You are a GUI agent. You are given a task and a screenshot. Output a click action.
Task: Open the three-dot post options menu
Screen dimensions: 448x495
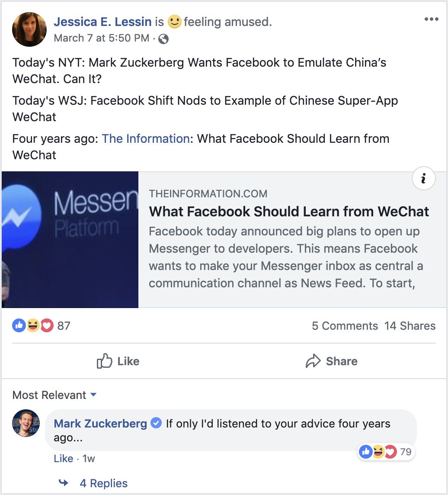click(x=431, y=19)
